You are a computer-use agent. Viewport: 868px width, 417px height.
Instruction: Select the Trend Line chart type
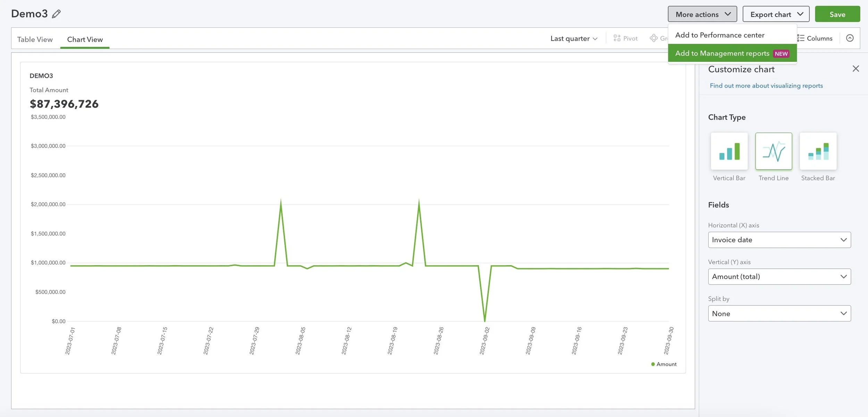pos(774,151)
